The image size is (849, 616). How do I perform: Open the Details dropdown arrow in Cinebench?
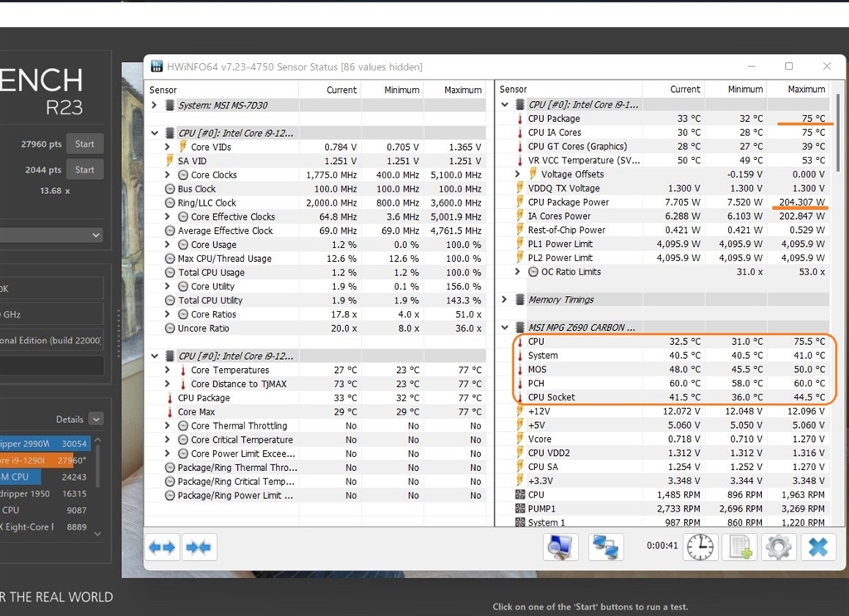pyautogui.click(x=96, y=419)
